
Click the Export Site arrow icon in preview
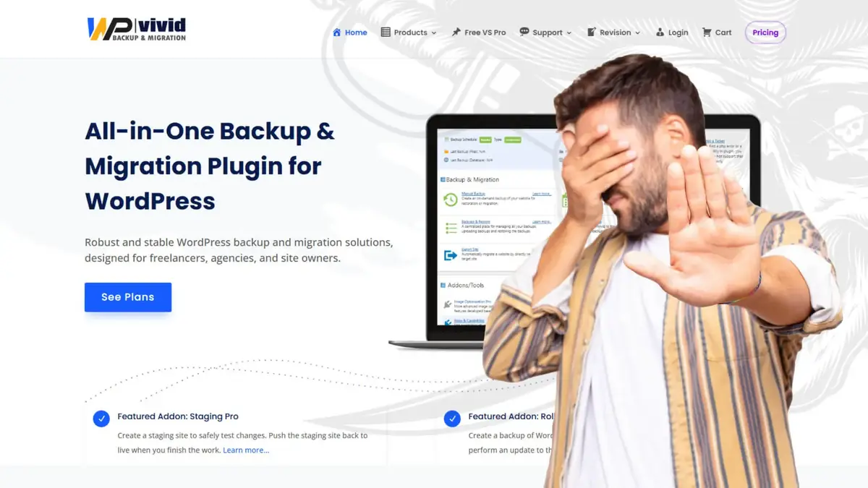pyautogui.click(x=451, y=254)
